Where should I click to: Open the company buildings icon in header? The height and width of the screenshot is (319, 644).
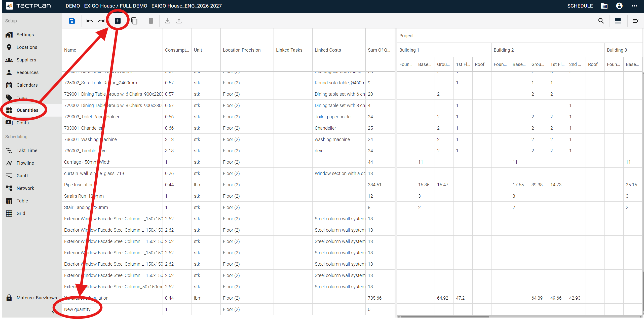coord(604,6)
